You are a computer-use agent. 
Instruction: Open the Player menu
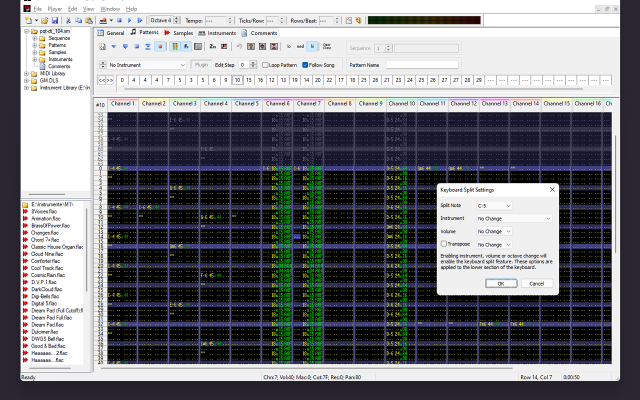click(x=55, y=9)
